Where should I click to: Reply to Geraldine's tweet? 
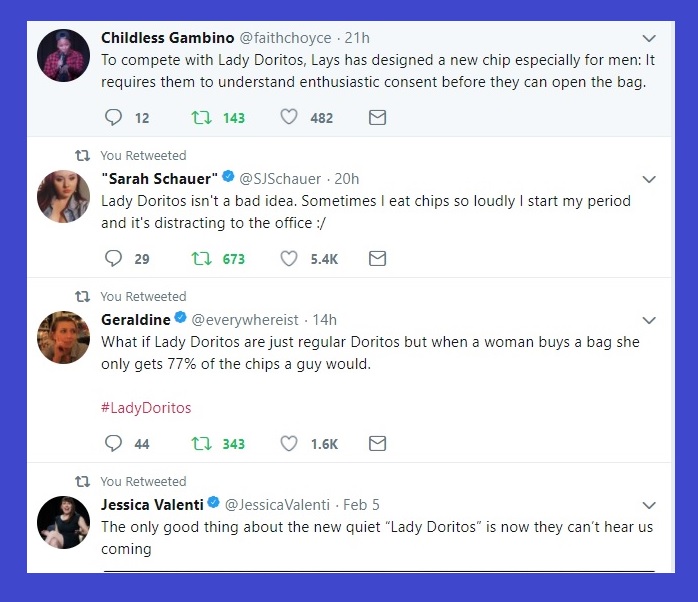click(114, 444)
